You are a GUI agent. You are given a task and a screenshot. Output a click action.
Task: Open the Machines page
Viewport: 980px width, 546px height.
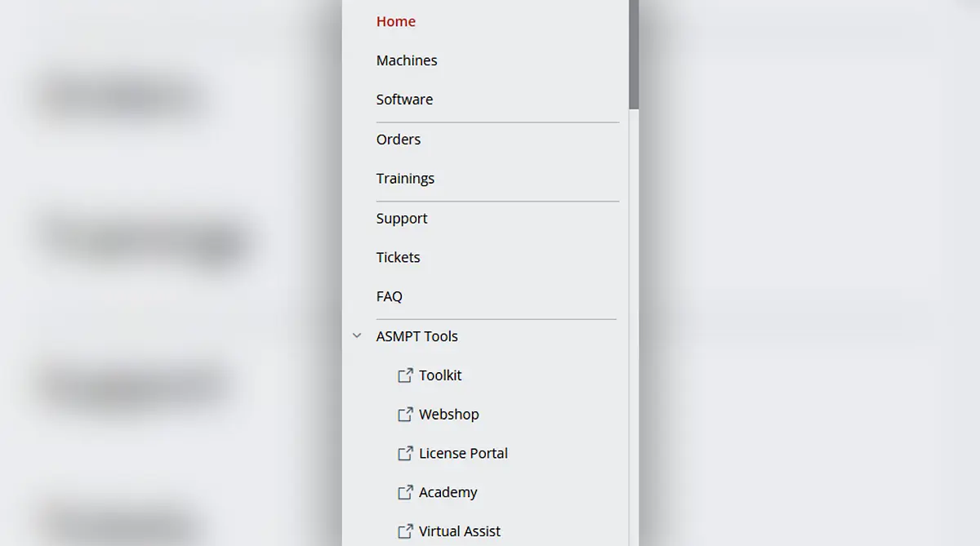tap(407, 60)
